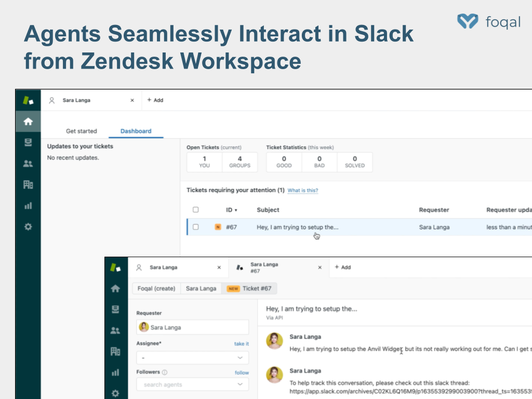The width and height of the screenshot is (532, 399).
Task: Click the 'follow' link beside Followers
Action: coord(242,373)
